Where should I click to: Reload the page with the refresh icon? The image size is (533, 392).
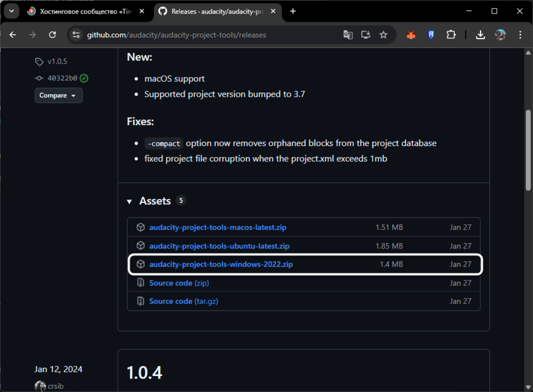coord(53,35)
